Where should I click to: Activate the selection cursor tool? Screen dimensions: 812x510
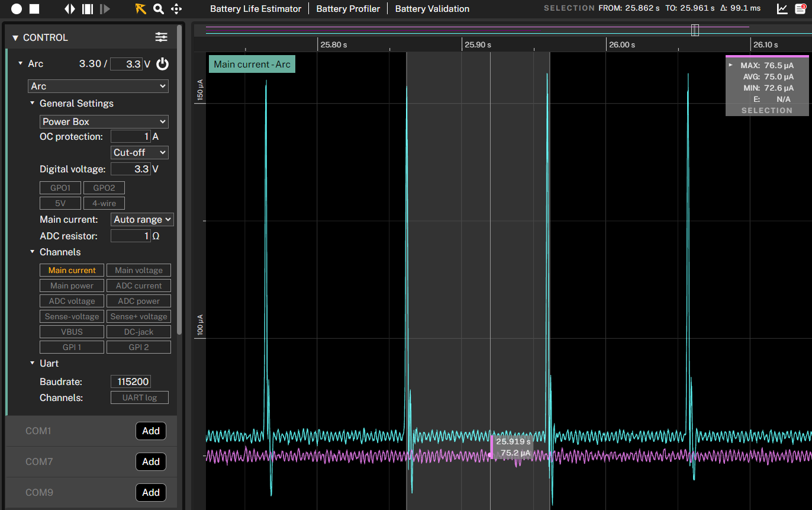point(140,9)
